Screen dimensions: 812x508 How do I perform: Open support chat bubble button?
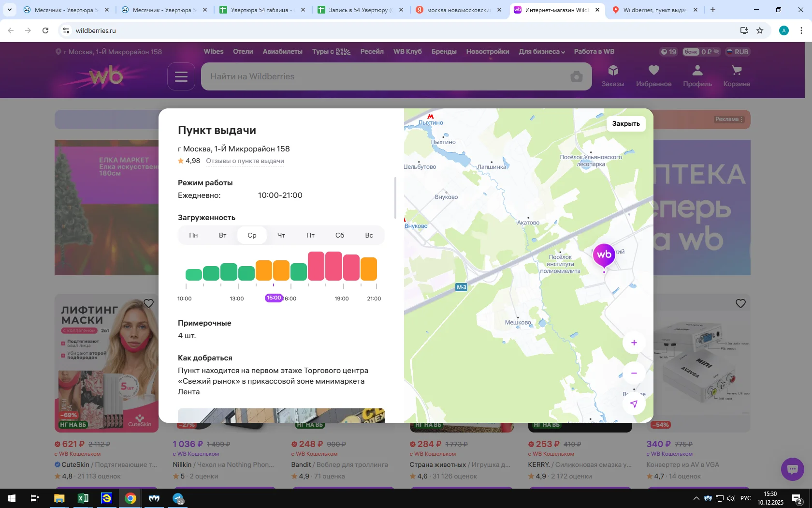tap(793, 469)
